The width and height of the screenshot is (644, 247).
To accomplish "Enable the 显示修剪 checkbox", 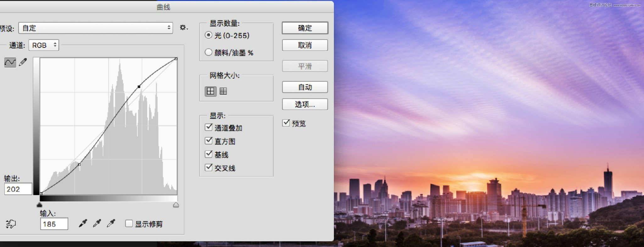I will pyautogui.click(x=129, y=223).
